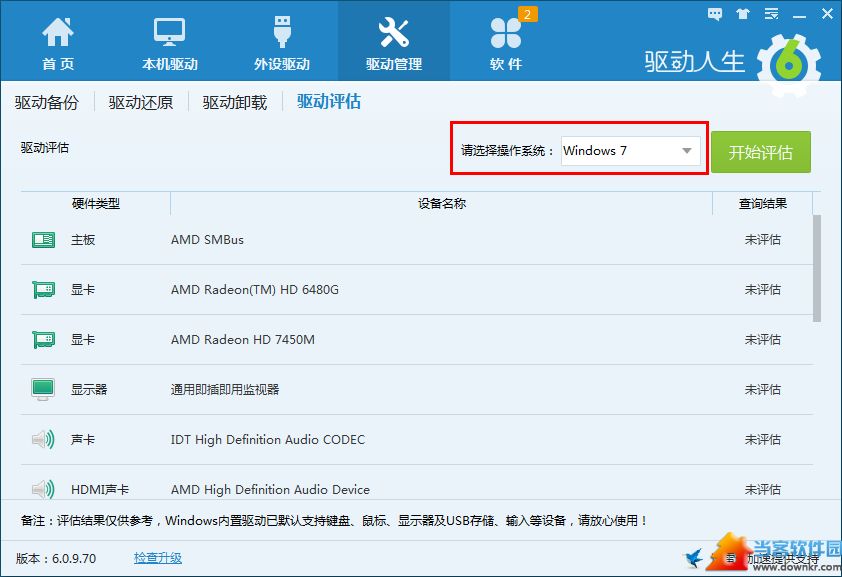Click the 显示器 hardware type label
The height and width of the screenshot is (577, 842).
click(89, 390)
